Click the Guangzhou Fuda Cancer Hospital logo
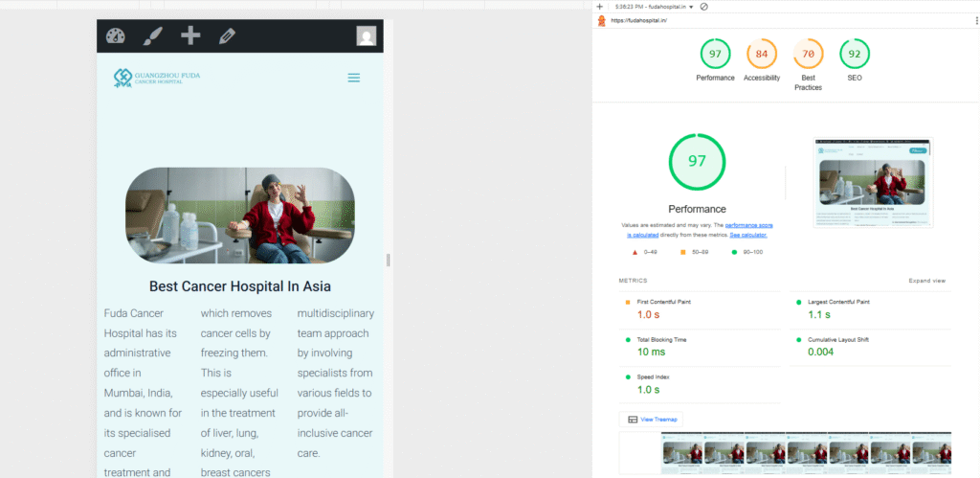Image resolution: width=980 pixels, height=478 pixels. pos(156,77)
